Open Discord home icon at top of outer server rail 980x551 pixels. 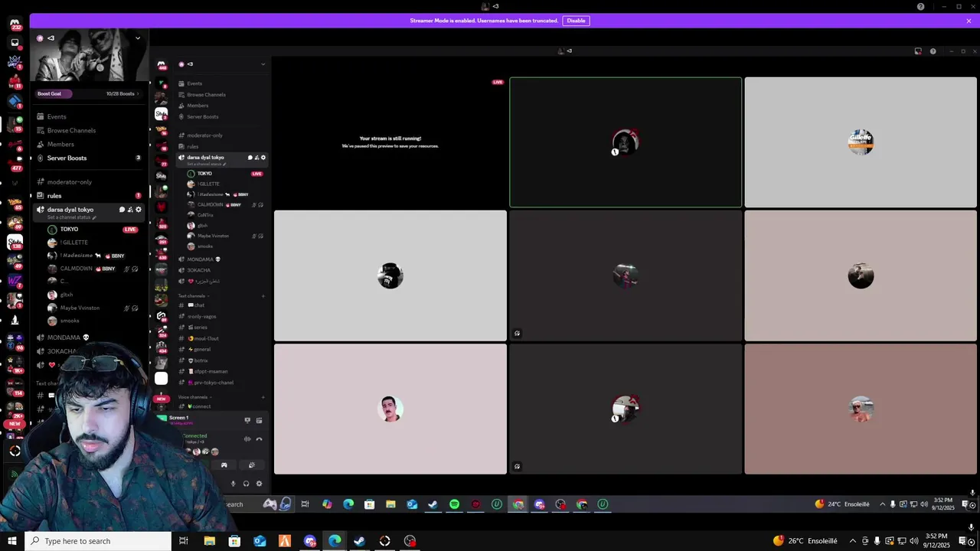(x=15, y=24)
